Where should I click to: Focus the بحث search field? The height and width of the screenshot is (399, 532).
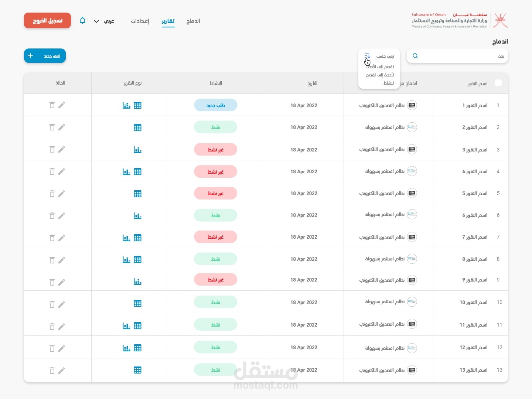pos(457,56)
